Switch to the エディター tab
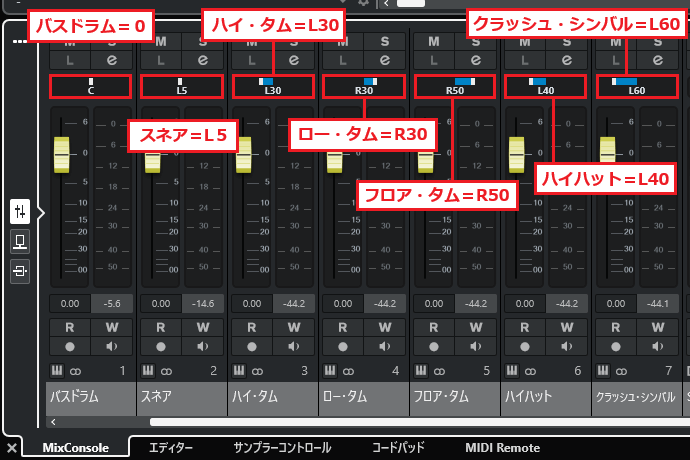Viewport: 690px width, 460px height. [170, 448]
